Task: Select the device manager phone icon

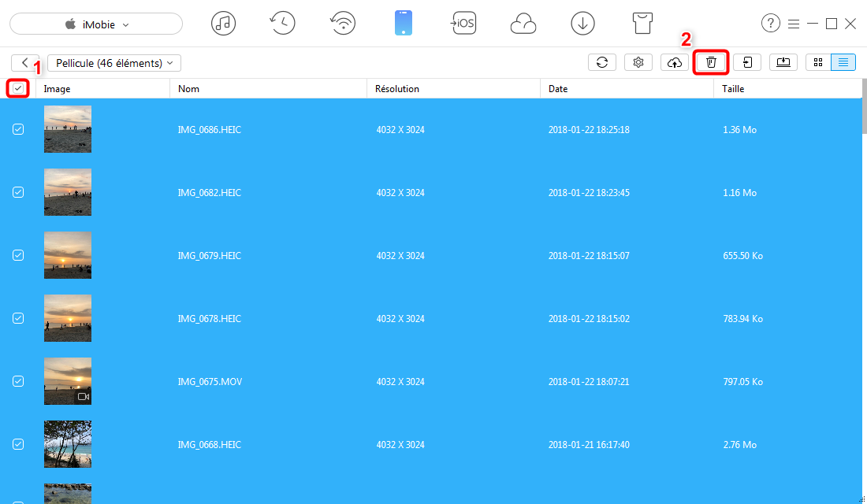Action: pos(403,24)
